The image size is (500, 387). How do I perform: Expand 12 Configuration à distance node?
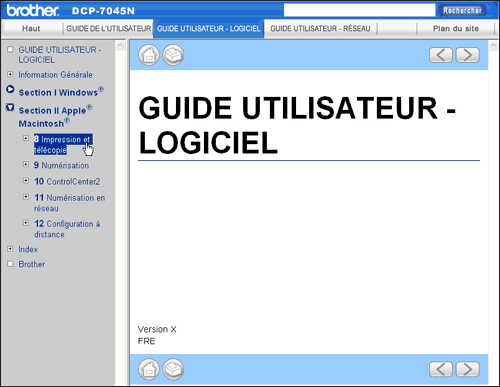(x=26, y=223)
